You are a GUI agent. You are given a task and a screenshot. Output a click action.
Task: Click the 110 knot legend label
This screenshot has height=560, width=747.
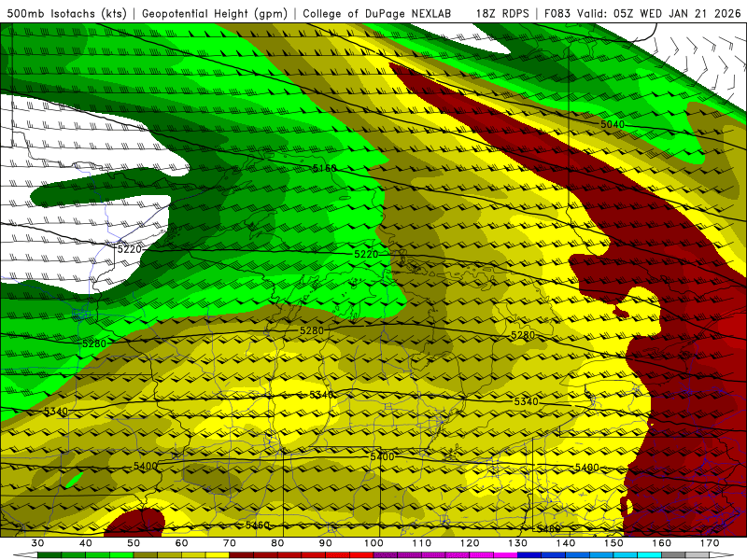(422, 543)
